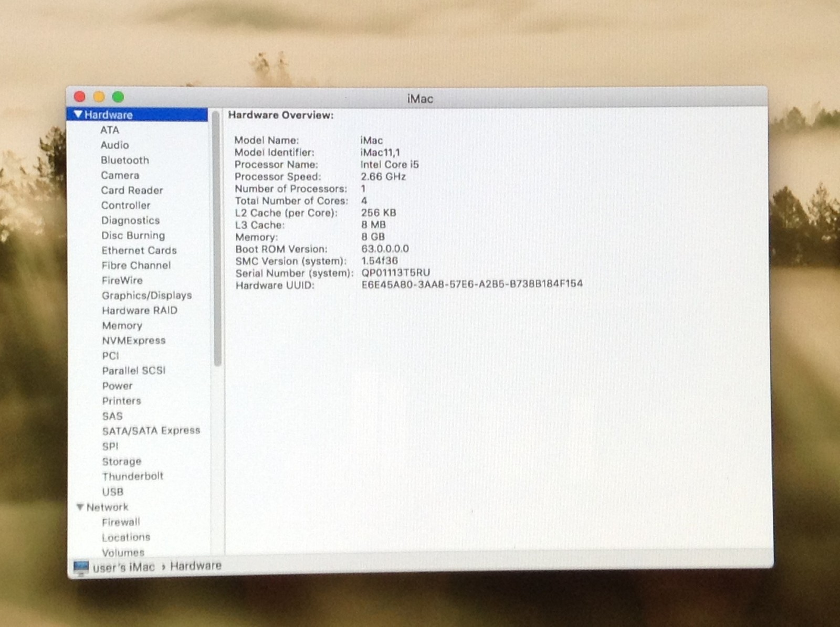Click the sidebar vertical scrollbar
The height and width of the screenshot is (627, 840).
click(x=217, y=239)
